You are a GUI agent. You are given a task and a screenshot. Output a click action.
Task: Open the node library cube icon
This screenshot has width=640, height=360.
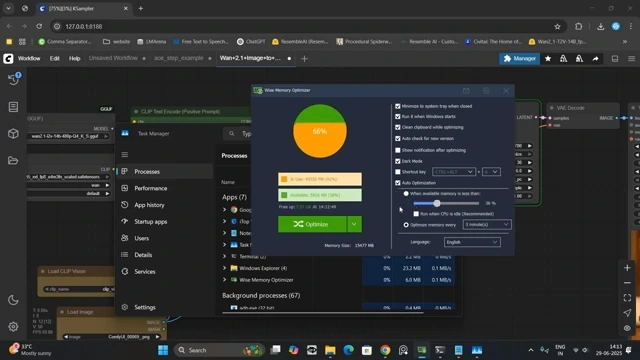tap(13, 133)
